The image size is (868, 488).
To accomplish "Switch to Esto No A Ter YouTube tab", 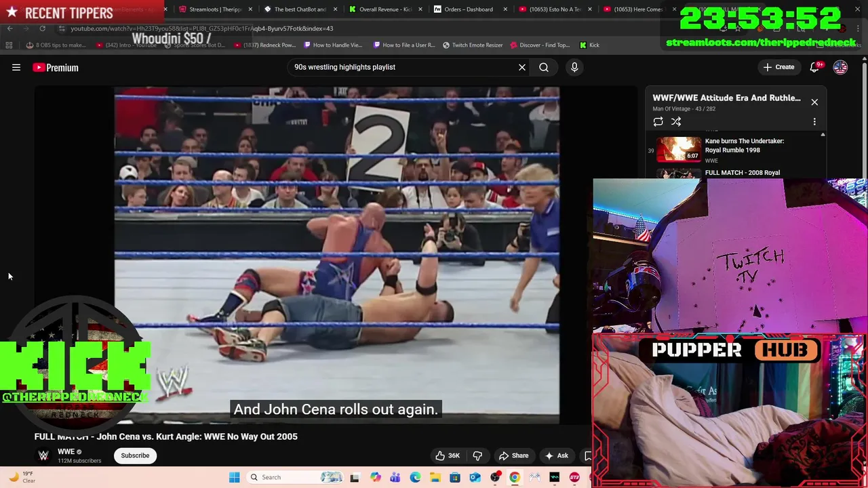I will (x=555, y=9).
